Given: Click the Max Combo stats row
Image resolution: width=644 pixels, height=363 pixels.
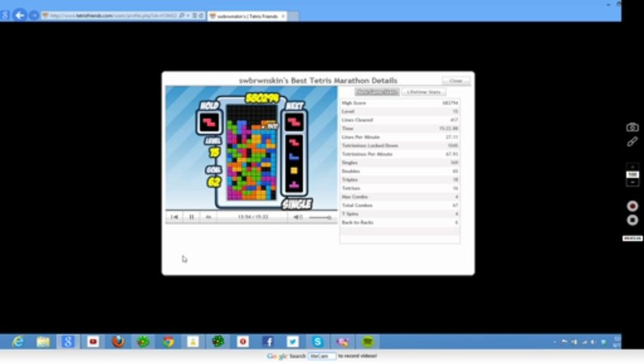Looking at the screenshot, I should point(400,197).
